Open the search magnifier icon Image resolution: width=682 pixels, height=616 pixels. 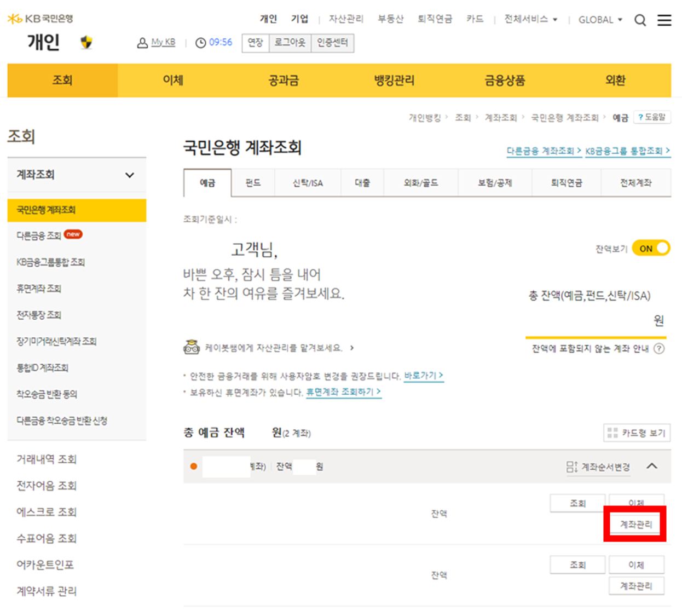pyautogui.click(x=640, y=20)
